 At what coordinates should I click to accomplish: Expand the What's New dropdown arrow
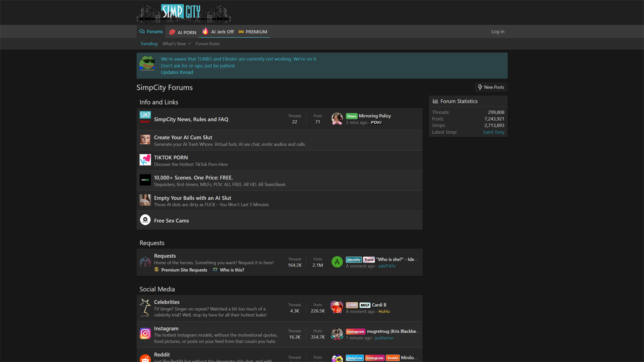pos(189,44)
